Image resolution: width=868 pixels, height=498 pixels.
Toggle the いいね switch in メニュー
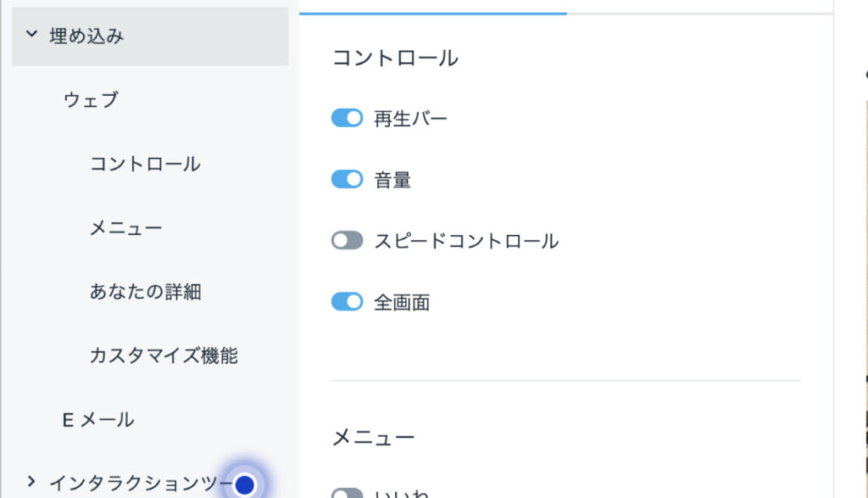point(347,493)
